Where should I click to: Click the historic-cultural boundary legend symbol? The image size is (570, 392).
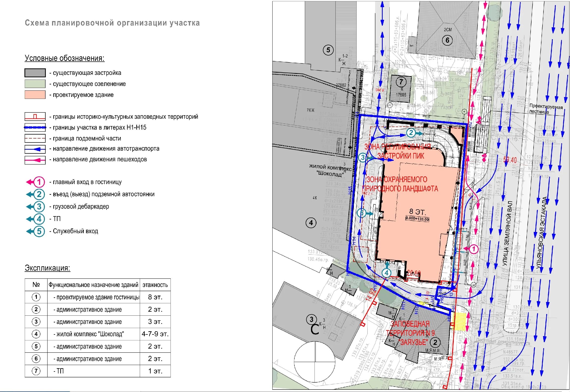[x=35, y=116]
